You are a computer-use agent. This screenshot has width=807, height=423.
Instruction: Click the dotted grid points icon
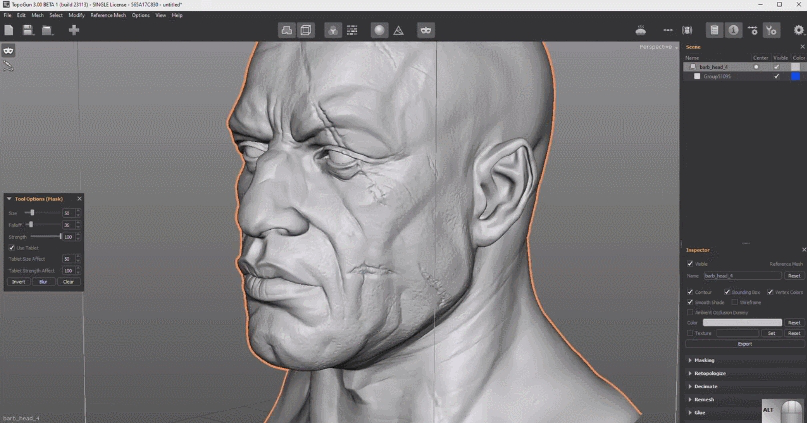(352, 30)
